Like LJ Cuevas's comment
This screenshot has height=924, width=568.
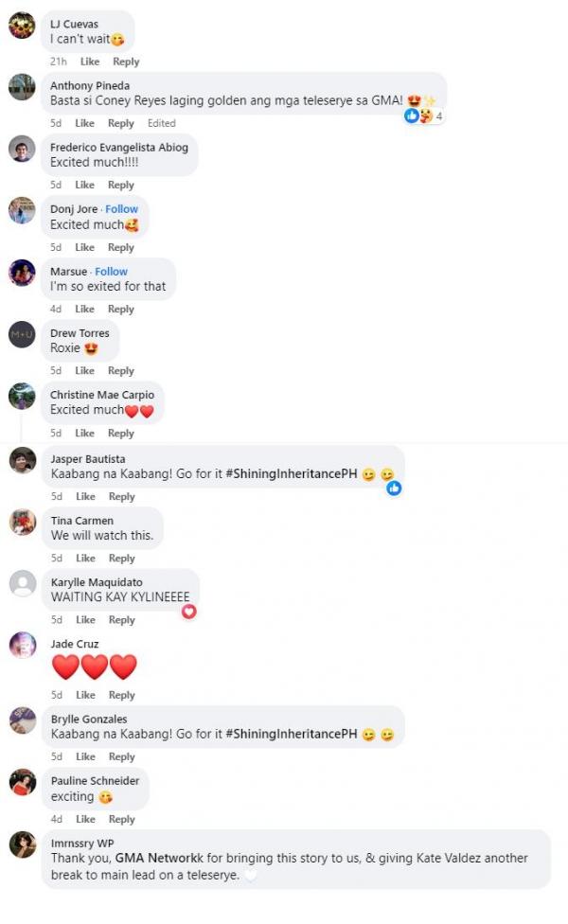(90, 62)
